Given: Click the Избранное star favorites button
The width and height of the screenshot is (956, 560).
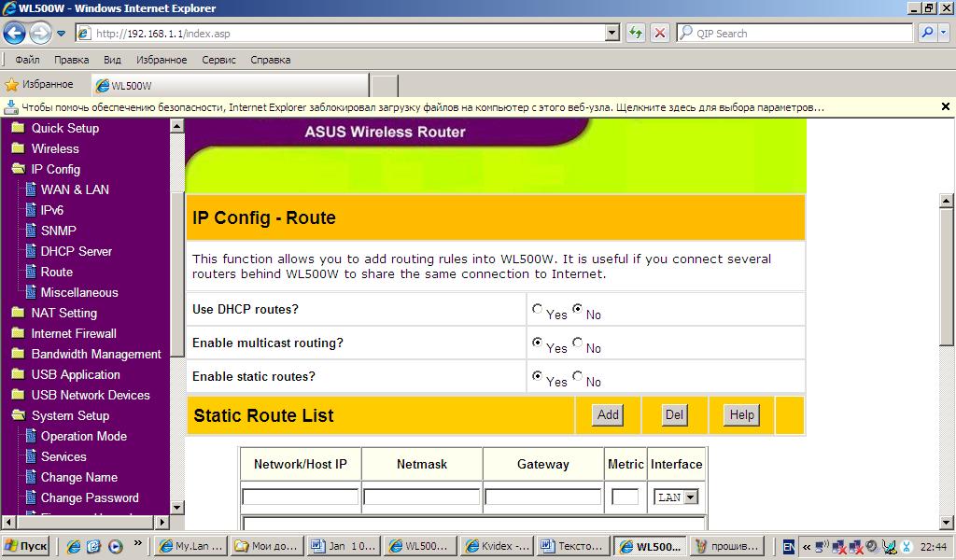Looking at the screenshot, I should [x=39, y=84].
